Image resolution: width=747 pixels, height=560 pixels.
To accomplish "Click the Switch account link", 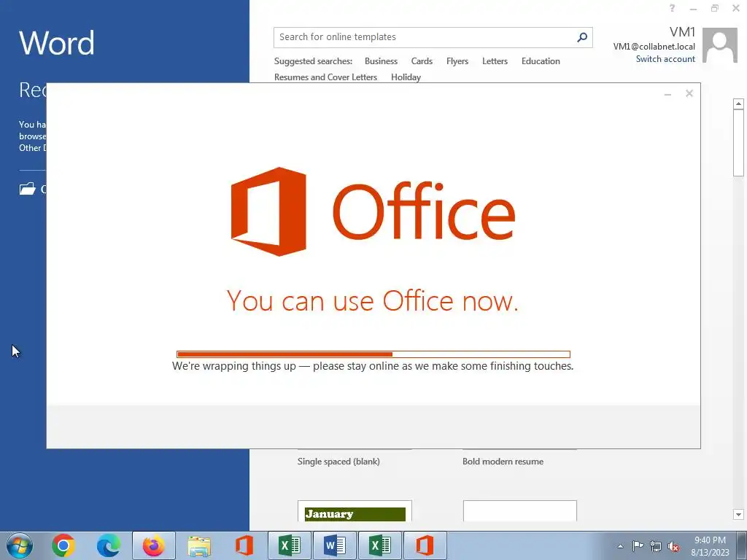I will [665, 59].
